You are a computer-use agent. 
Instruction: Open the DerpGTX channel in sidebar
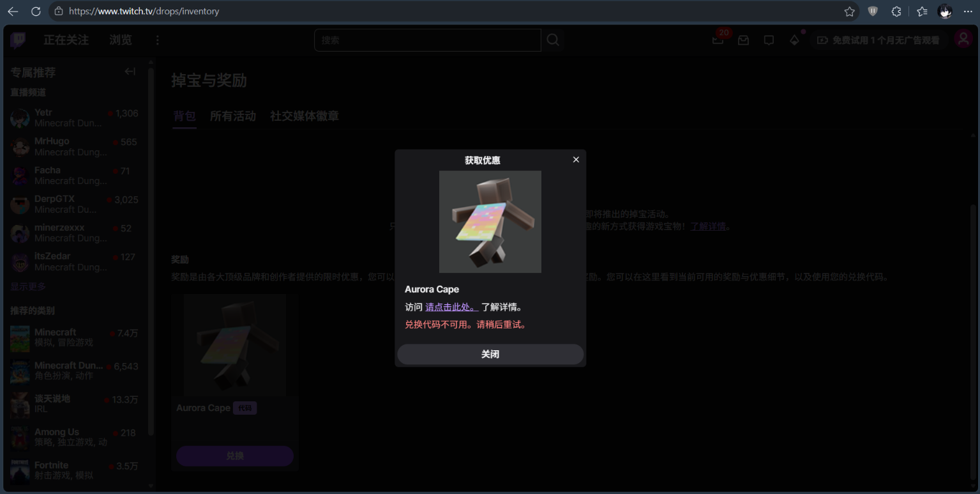[x=74, y=204]
